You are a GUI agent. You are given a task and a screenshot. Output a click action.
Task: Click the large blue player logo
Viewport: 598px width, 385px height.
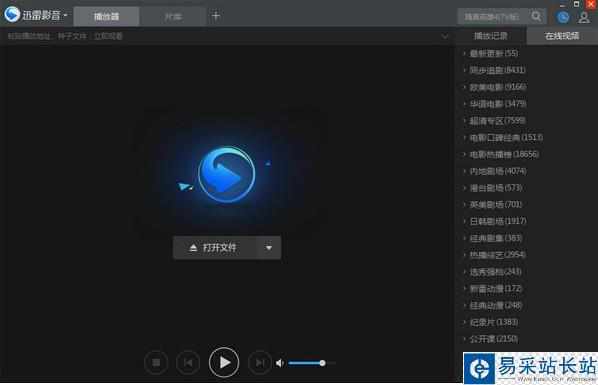point(227,174)
